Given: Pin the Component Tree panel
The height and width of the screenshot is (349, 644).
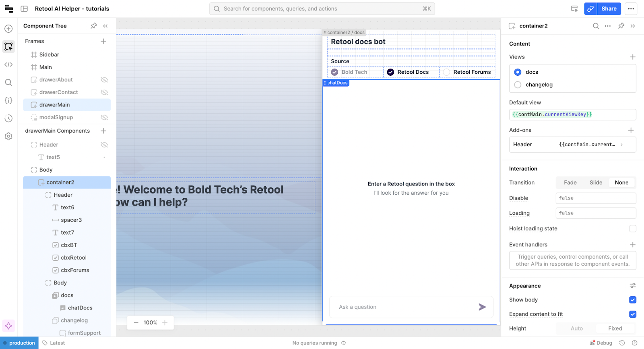Looking at the screenshot, I should click(x=94, y=26).
